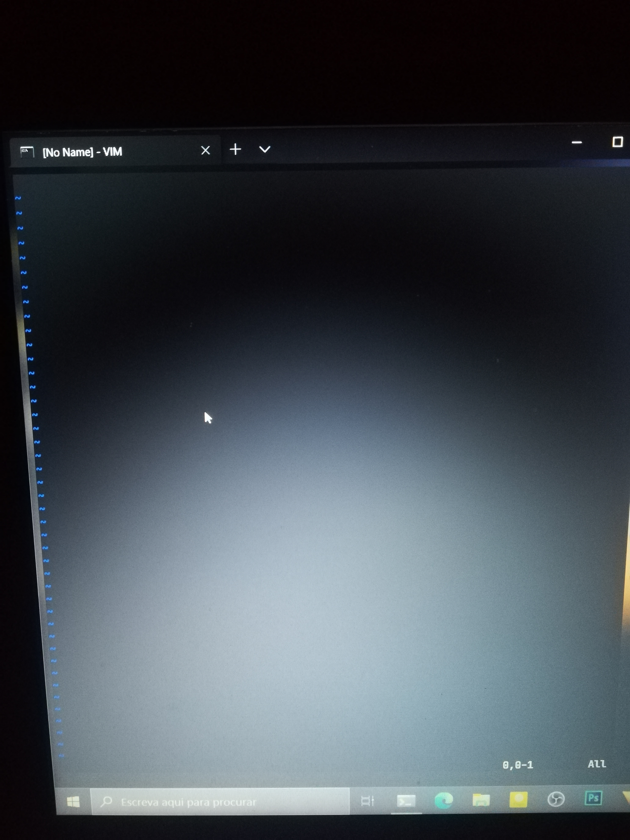Launch OBS Studio from the taskbar
This screenshot has height=840, width=630.
(x=555, y=799)
